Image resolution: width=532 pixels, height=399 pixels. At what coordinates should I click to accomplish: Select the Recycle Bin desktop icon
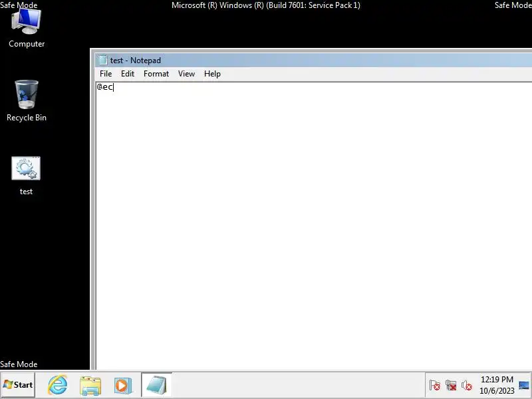(x=26, y=101)
